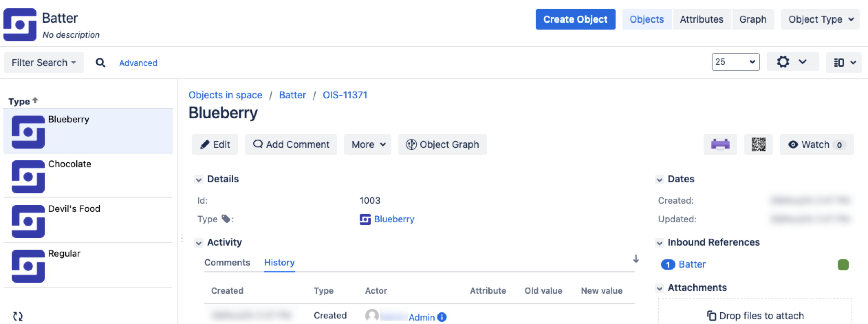Image resolution: width=868 pixels, height=324 pixels.
Task: Click the Actor column header in history
Action: coord(376,291)
